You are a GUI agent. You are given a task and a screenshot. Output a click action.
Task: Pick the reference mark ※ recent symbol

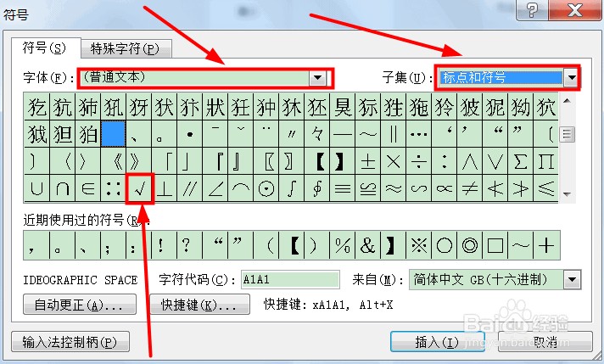[x=419, y=245]
